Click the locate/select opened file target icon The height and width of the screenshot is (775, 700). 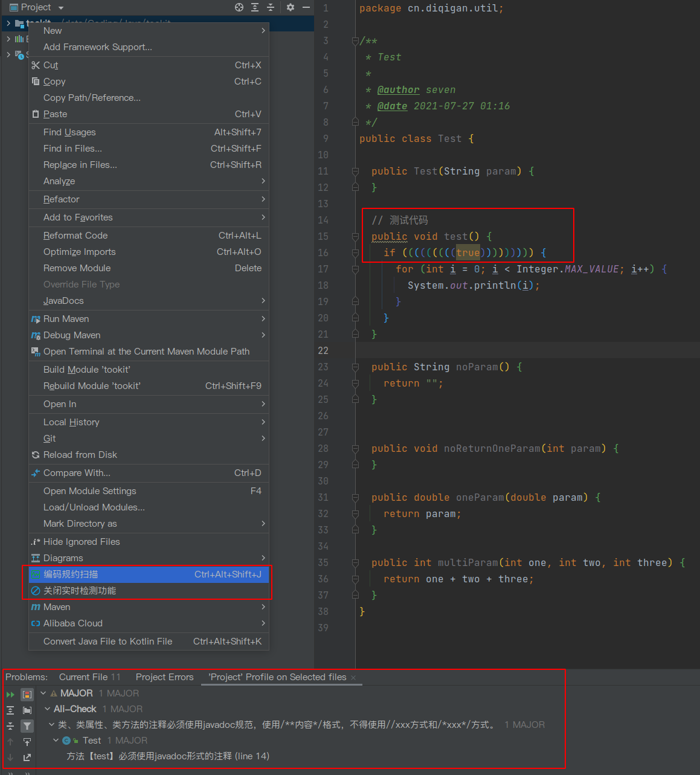239,7
